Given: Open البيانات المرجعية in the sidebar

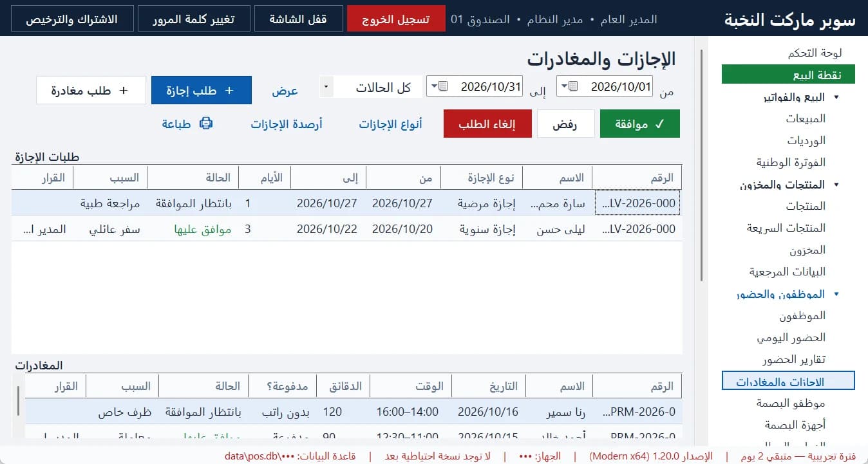Looking at the screenshot, I should point(788,272).
